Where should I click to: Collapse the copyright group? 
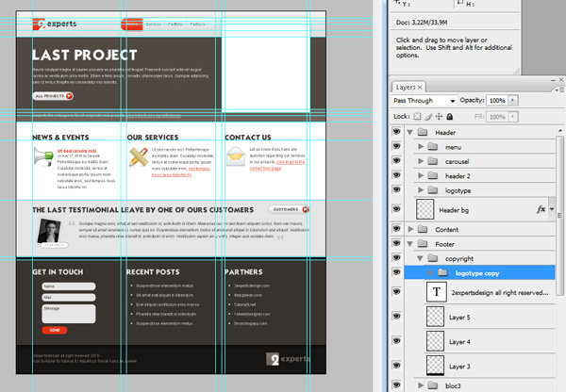(420, 258)
